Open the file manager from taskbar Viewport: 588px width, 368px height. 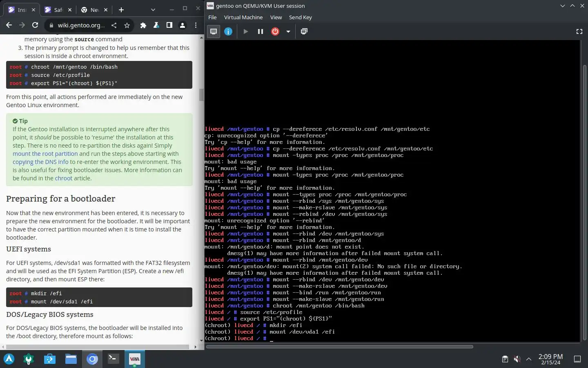(71, 359)
